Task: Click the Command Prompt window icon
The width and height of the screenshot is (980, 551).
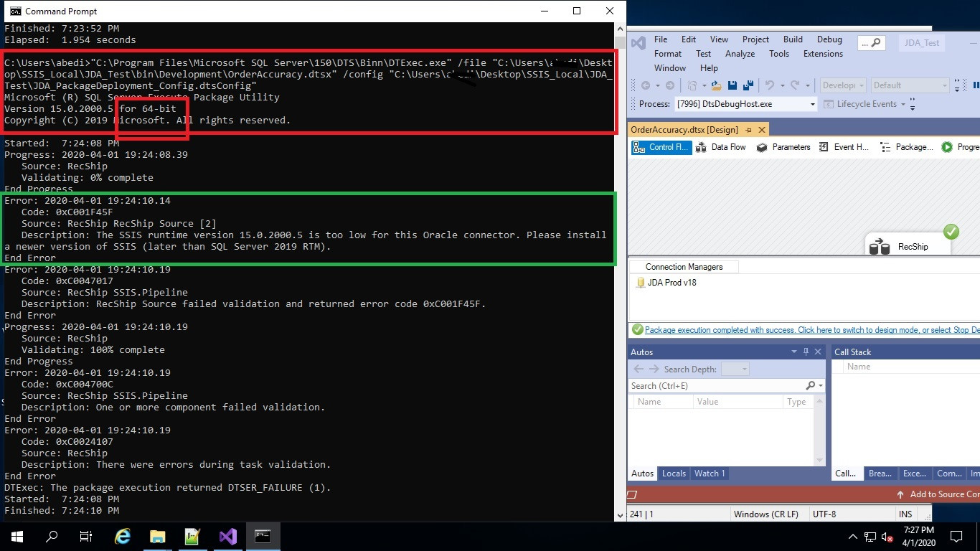Action: click(x=15, y=11)
